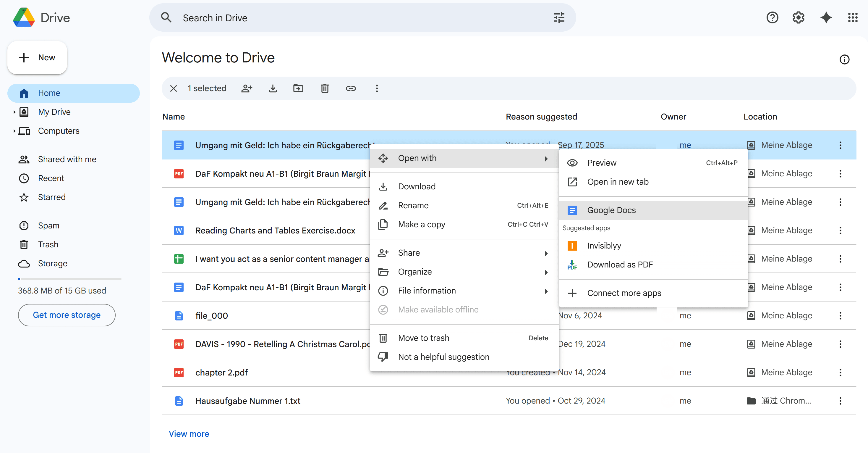Screen dimensions: 868x453
Task: Choose Make a copy from context menu
Action: [x=422, y=224]
